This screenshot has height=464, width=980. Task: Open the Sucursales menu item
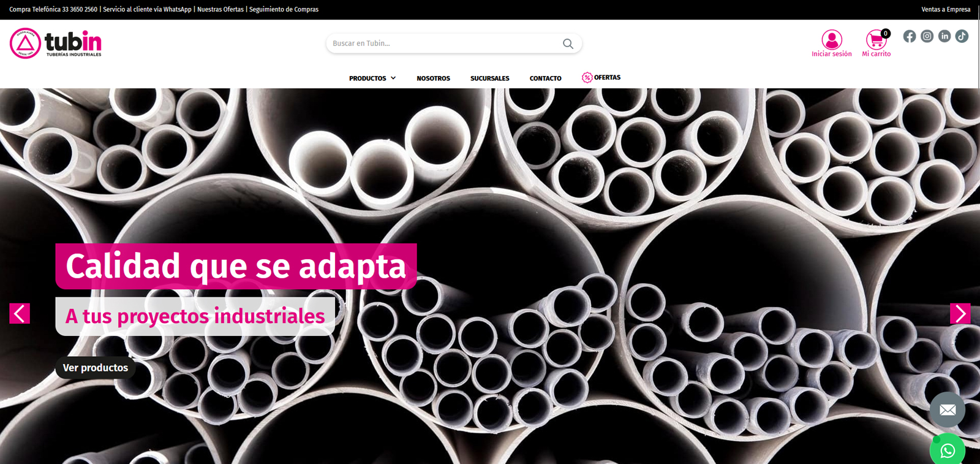[x=489, y=78]
